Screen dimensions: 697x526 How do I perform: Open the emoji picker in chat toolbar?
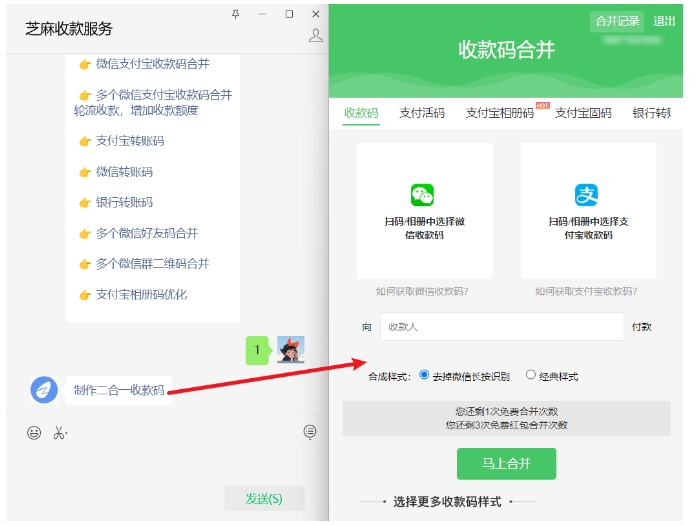[x=34, y=432]
